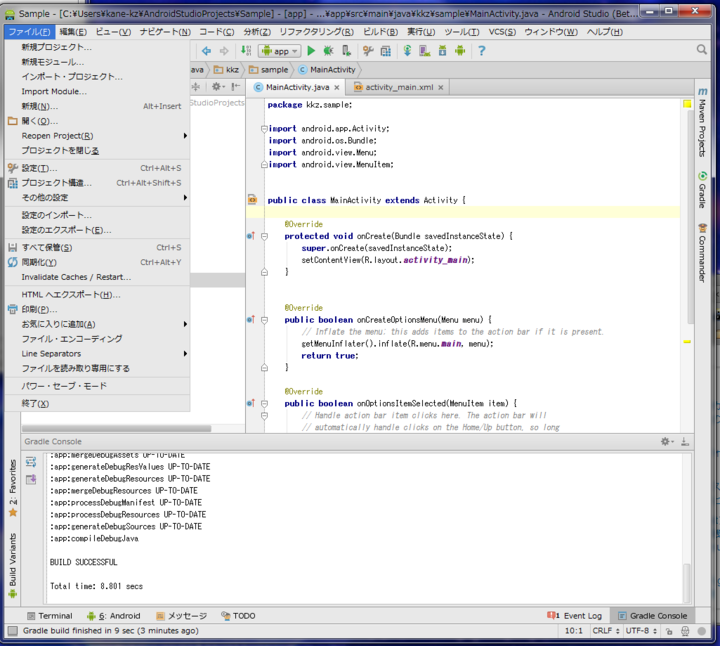Click the sample breadcrumb folder

(x=269, y=70)
